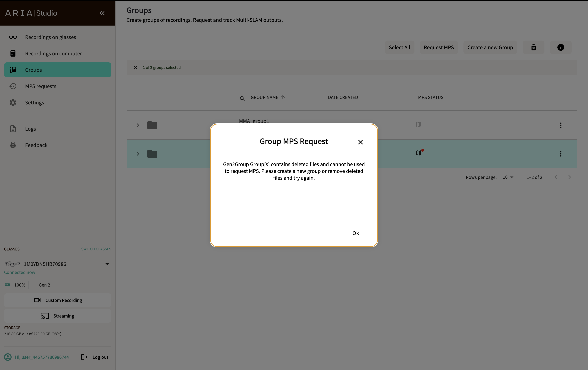Image resolution: width=588 pixels, height=370 pixels.
Task: Go to next page arrow
Action: tap(570, 177)
